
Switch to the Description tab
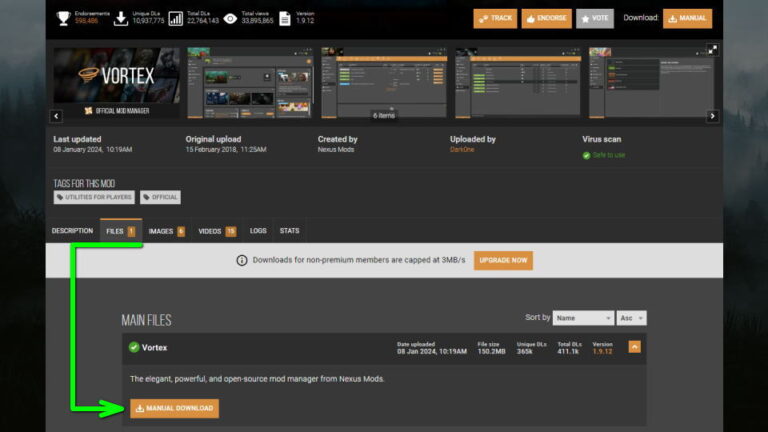pyautogui.click(x=72, y=231)
